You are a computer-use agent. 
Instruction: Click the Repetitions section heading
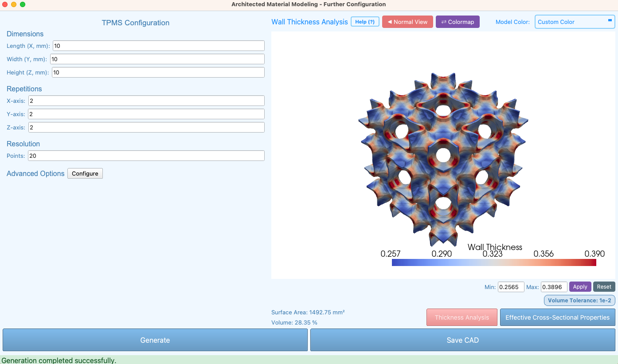click(24, 89)
